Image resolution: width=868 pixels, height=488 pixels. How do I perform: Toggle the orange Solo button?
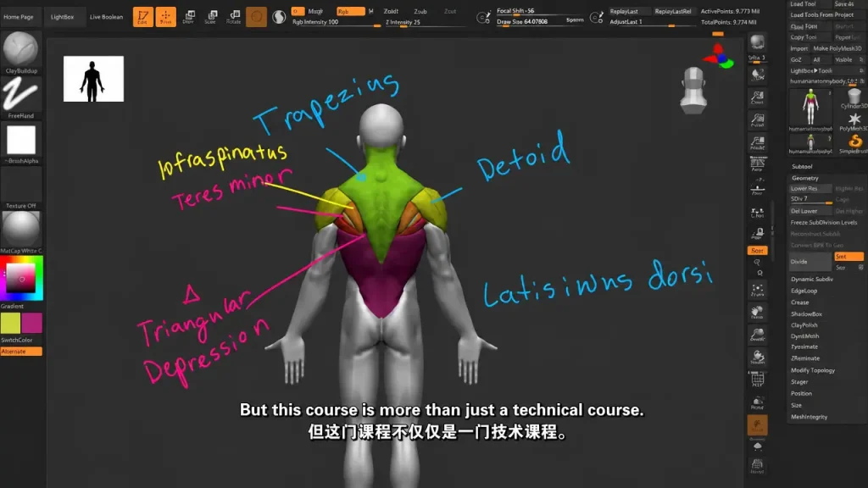(x=757, y=251)
